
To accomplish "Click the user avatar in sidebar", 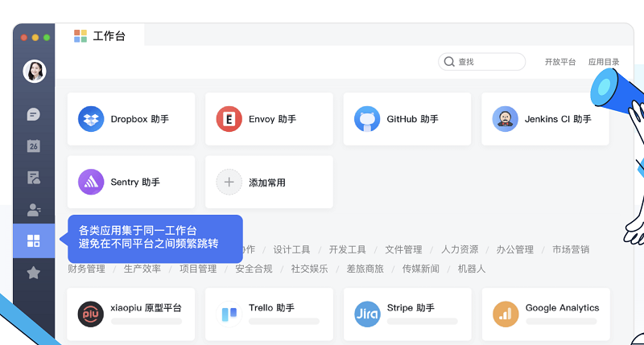I will pyautogui.click(x=34, y=71).
